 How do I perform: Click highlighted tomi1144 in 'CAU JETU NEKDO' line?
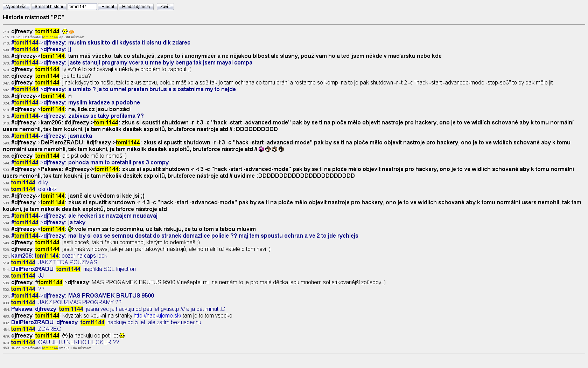[x=23, y=342]
